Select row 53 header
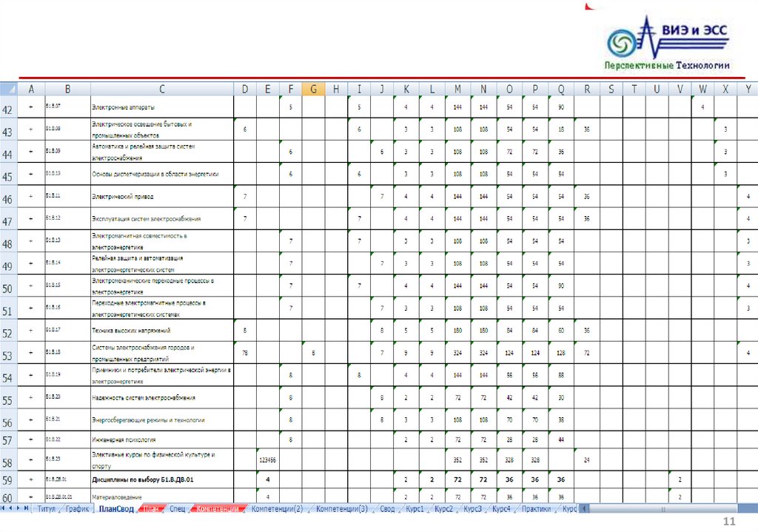The width and height of the screenshot is (758, 532). click(8, 353)
